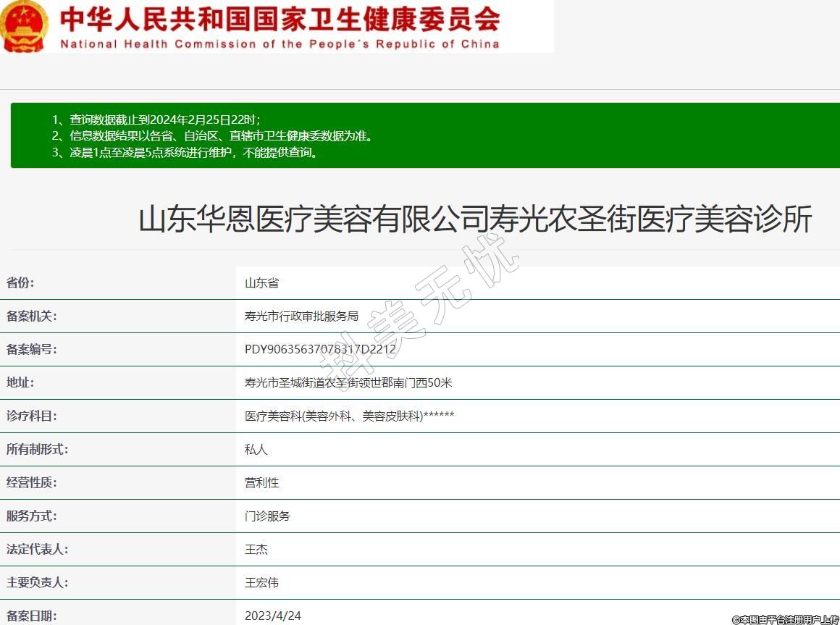Select the province value 山东省

coord(261,283)
